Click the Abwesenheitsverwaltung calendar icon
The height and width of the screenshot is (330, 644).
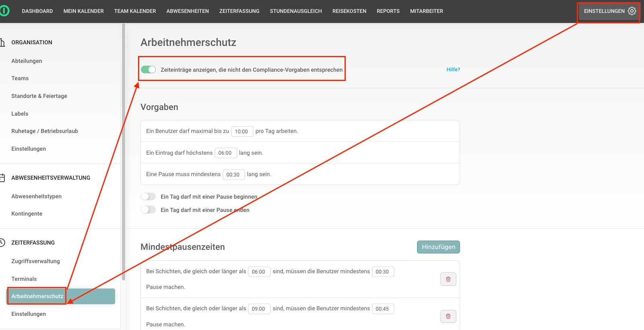tap(2, 178)
